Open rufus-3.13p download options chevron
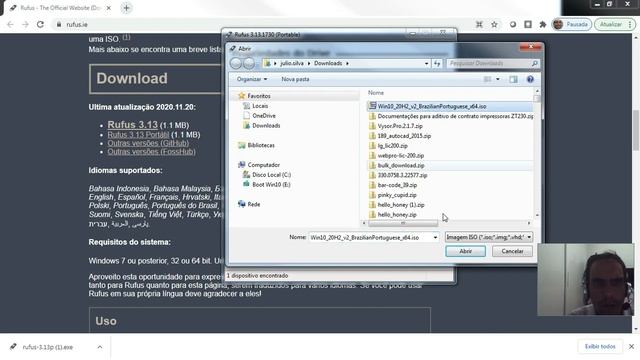The image size is (640, 360). (100, 347)
